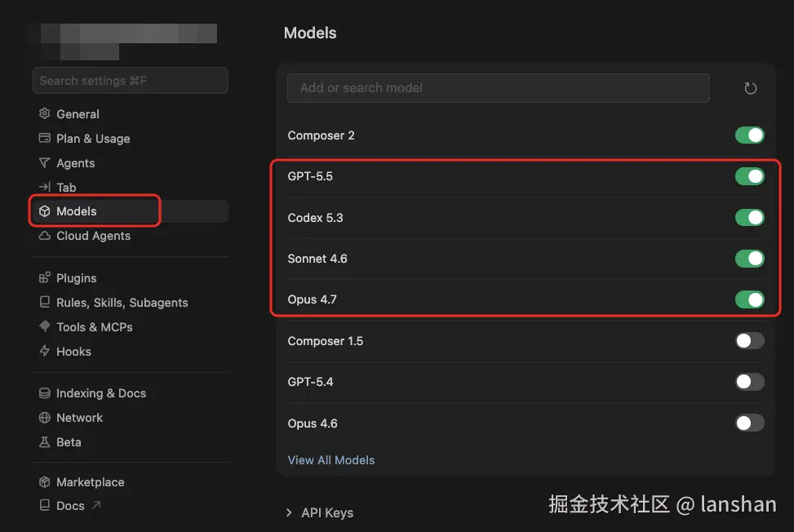Click the Codex 5.3 model name
Viewport: 794px width, 532px height.
tap(315, 218)
